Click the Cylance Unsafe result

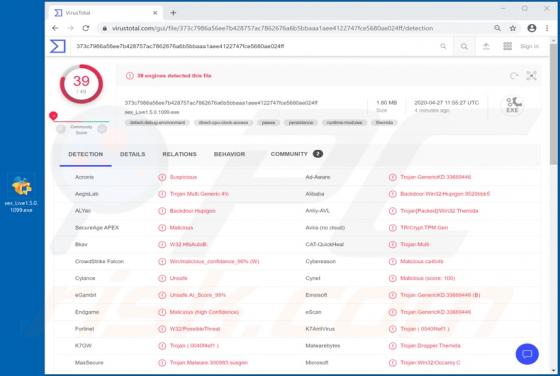[x=178, y=278]
